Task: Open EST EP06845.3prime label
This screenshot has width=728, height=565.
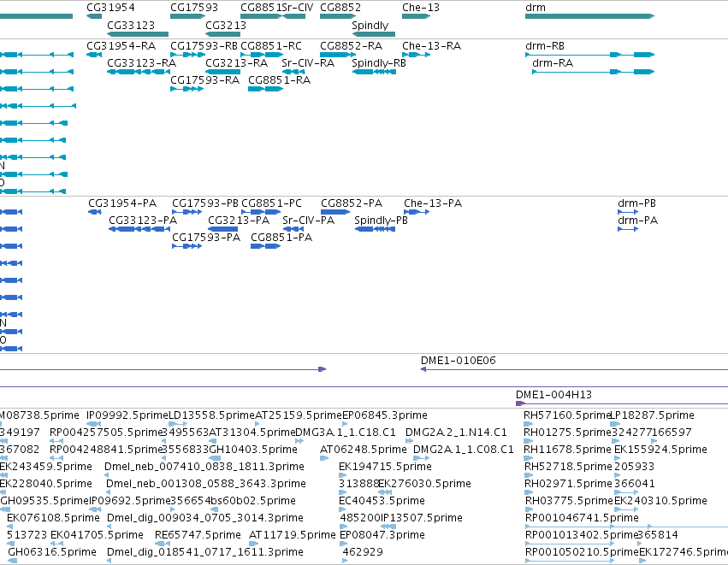Action: [385, 415]
